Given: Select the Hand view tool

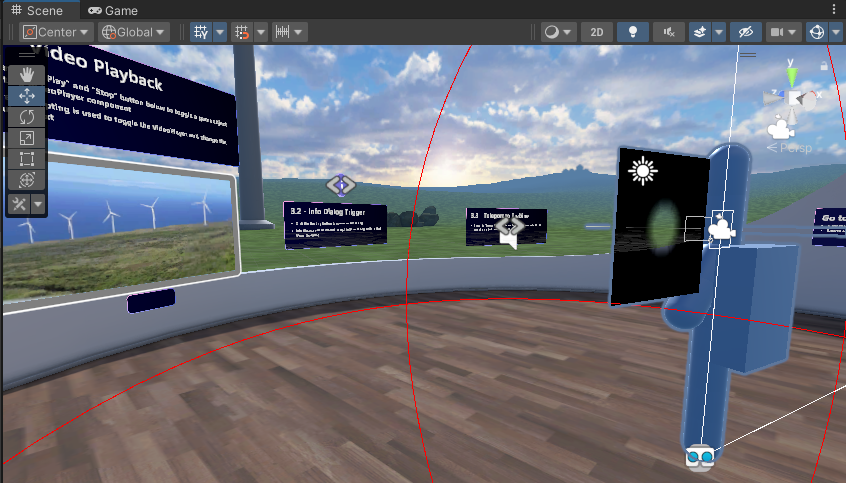Looking at the screenshot, I should [x=26, y=74].
